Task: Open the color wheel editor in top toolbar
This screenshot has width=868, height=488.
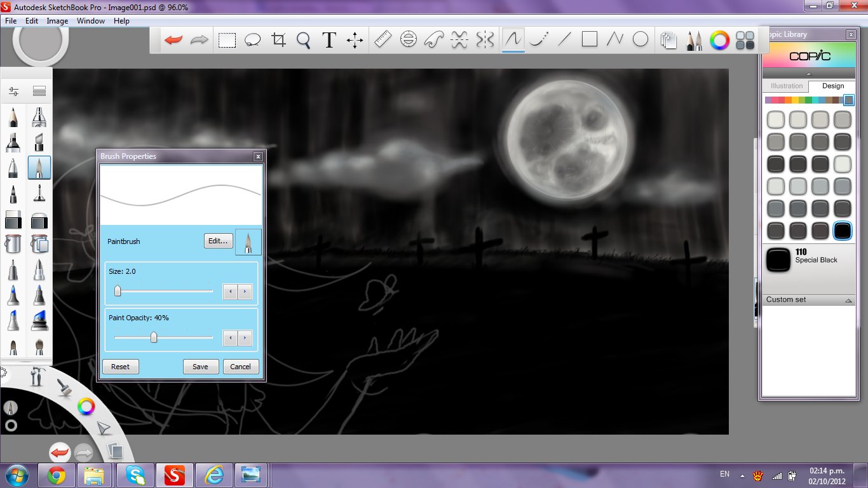Action: click(719, 40)
